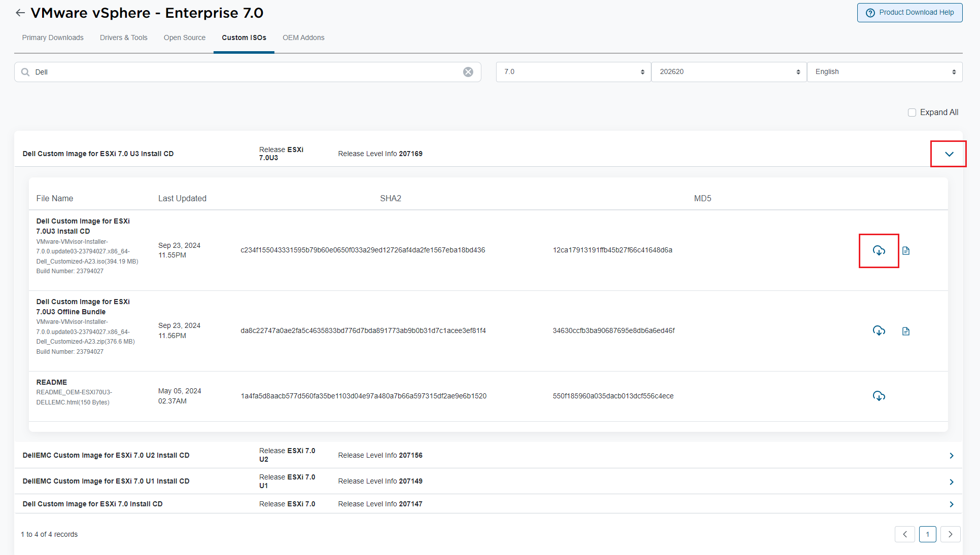Open the English language dropdown

[884, 71]
